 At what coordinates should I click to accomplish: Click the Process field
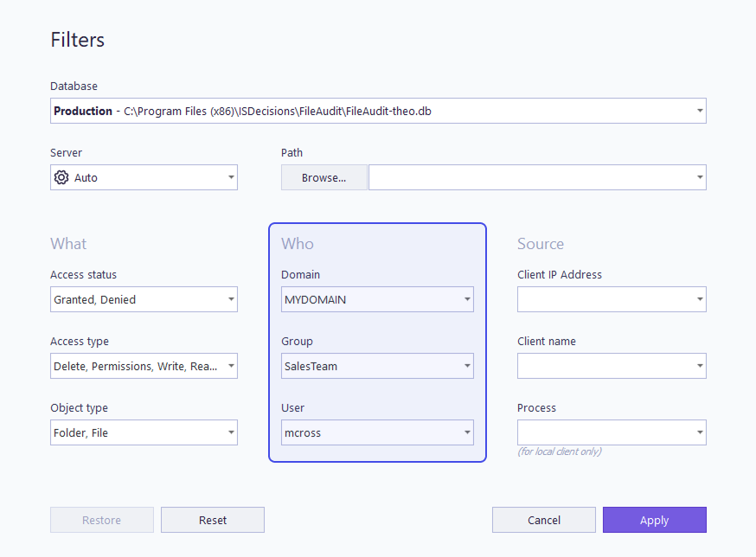(x=612, y=432)
